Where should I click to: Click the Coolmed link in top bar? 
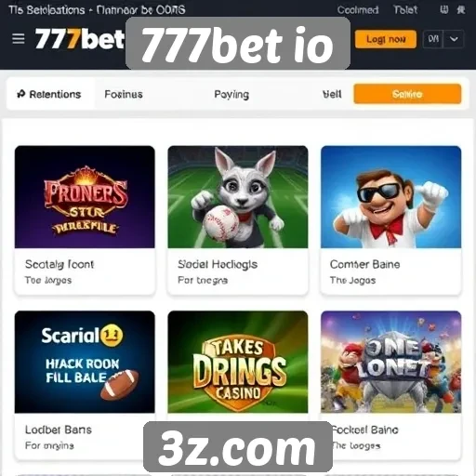pyautogui.click(x=358, y=10)
